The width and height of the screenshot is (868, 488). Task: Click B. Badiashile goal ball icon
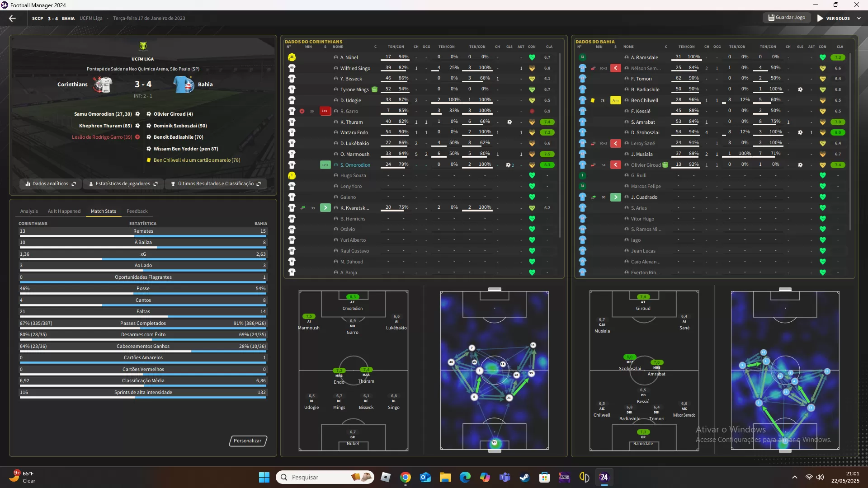(x=800, y=89)
